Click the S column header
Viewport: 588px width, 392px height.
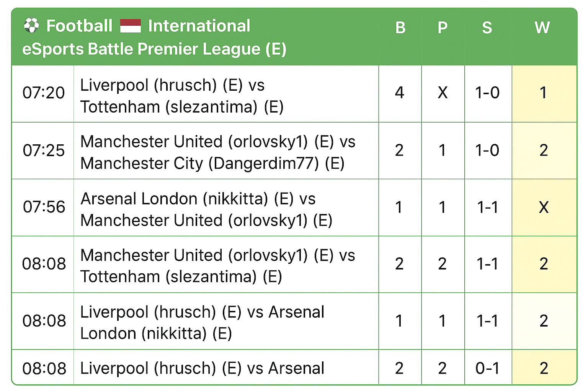pos(487,28)
